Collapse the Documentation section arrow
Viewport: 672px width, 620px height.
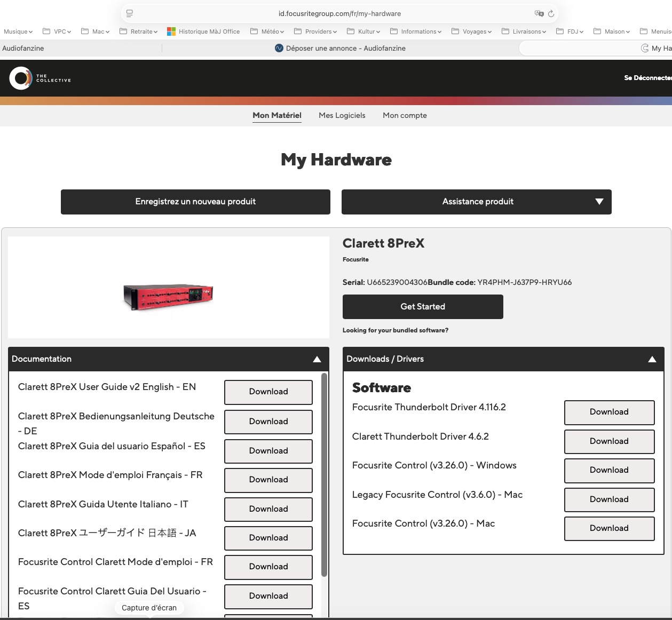pos(317,359)
